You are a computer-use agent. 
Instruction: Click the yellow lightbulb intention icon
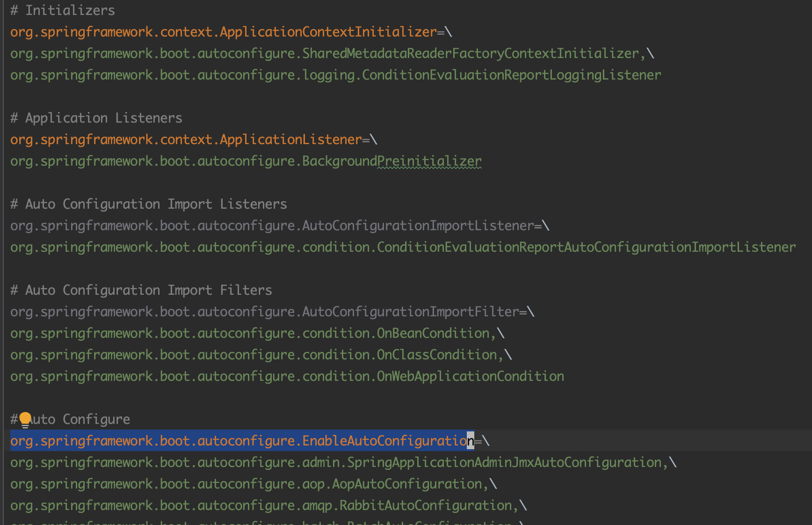[x=25, y=420]
